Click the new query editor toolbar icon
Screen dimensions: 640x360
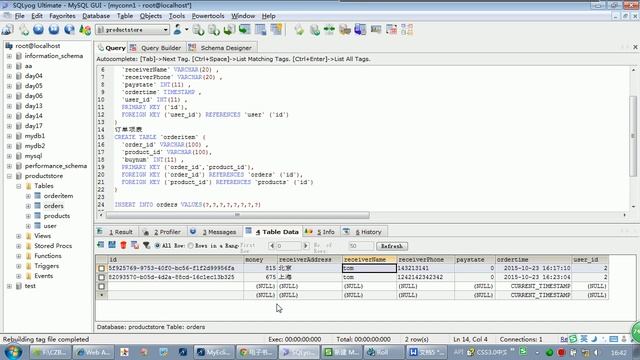(x=24, y=30)
